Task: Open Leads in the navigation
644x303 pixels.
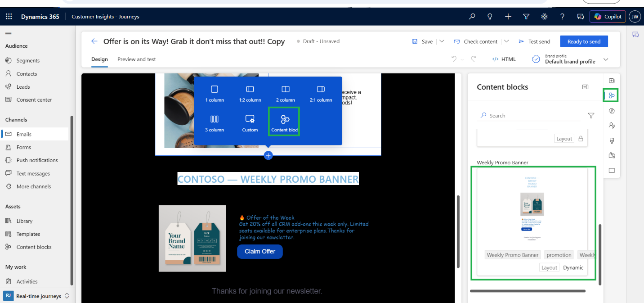Action: click(x=23, y=87)
